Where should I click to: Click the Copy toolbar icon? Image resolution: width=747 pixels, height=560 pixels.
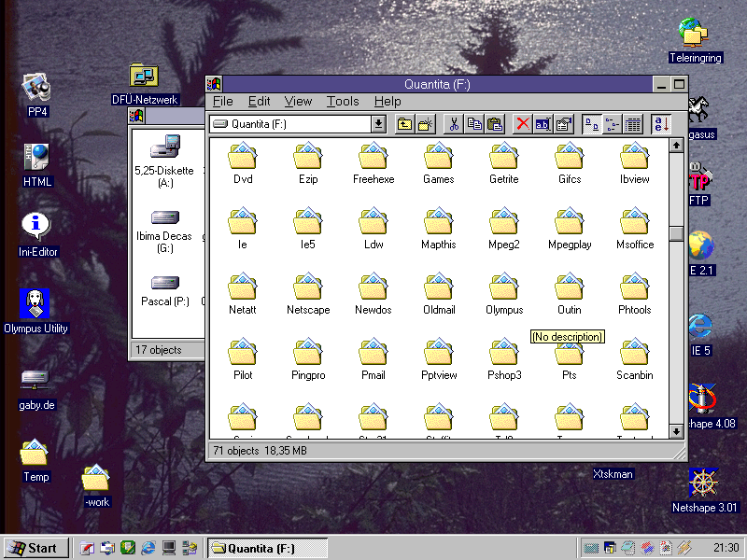pos(474,124)
